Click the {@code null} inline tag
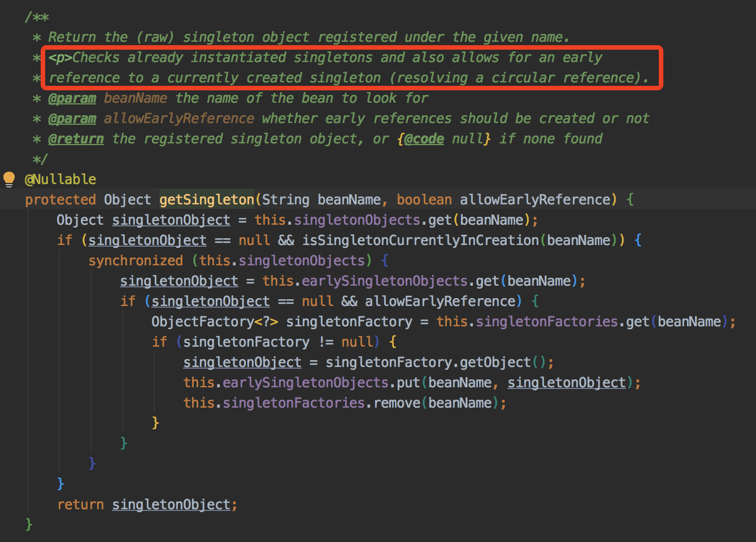Viewport: 756px width, 542px height. click(x=444, y=139)
